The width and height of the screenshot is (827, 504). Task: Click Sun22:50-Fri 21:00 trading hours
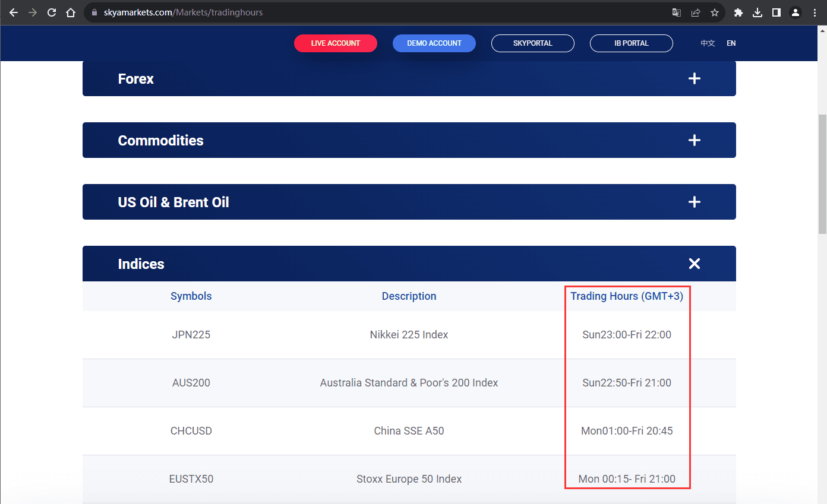pos(627,383)
